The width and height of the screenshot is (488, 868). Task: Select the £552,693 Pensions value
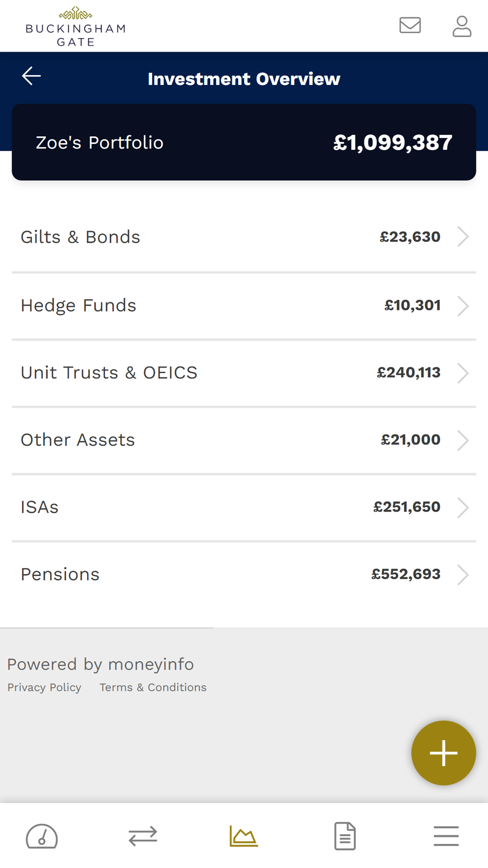tap(406, 574)
